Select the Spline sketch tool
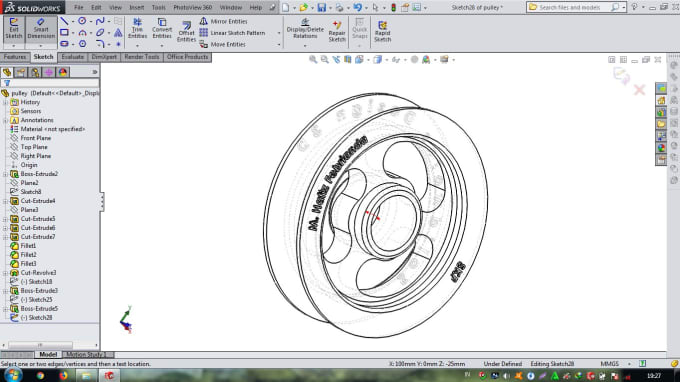The height and width of the screenshot is (382, 680). click(100, 21)
